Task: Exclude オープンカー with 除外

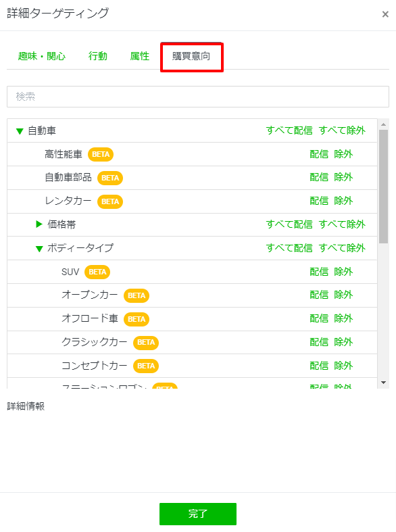Action: click(343, 295)
